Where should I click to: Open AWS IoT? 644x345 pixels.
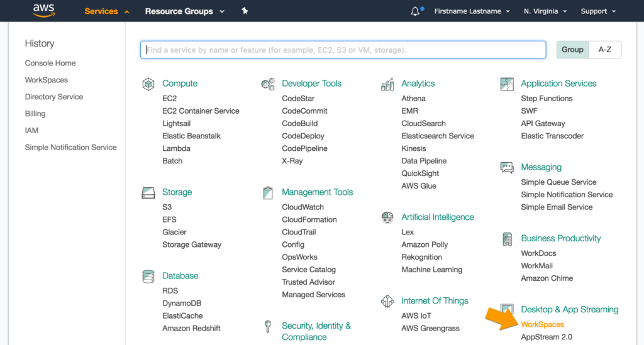click(x=416, y=316)
